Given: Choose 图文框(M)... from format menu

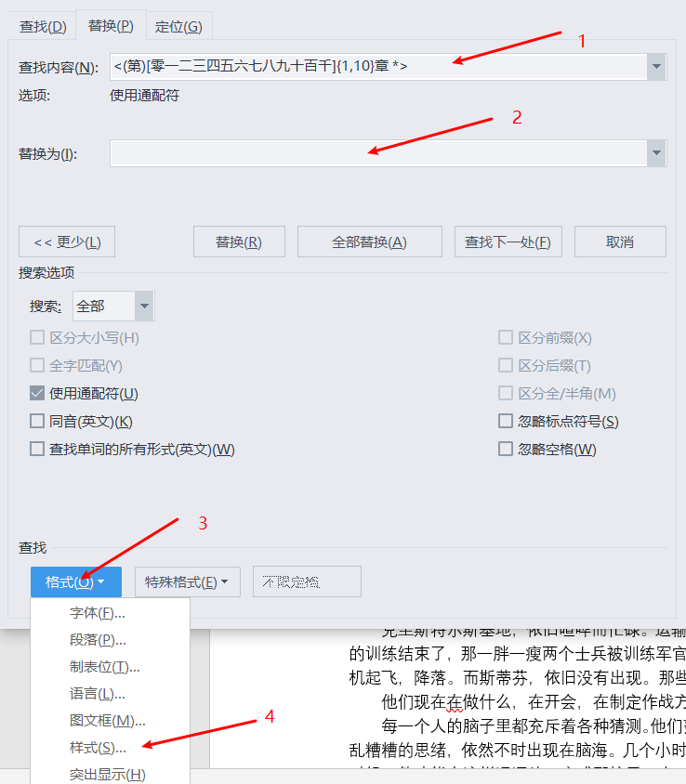Looking at the screenshot, I should tap(110, 721).
